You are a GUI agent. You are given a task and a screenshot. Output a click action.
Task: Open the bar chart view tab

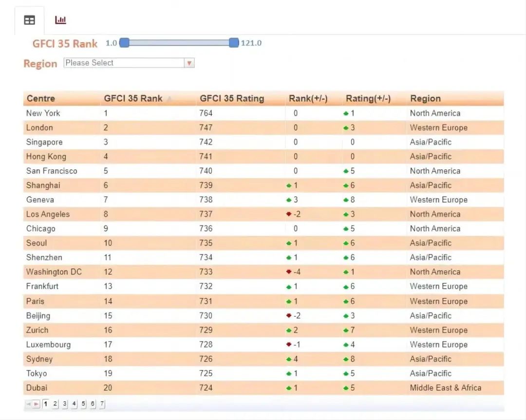pos(60,20)
